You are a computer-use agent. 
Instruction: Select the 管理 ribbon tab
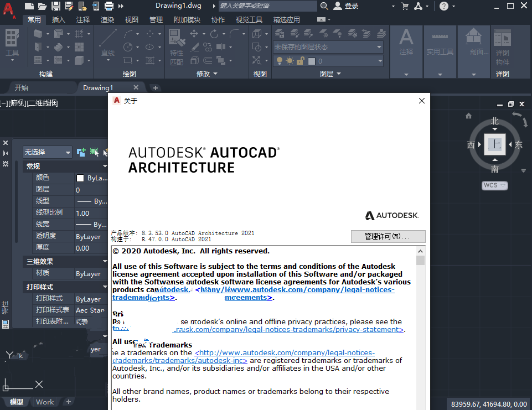(x=156, y=20)
